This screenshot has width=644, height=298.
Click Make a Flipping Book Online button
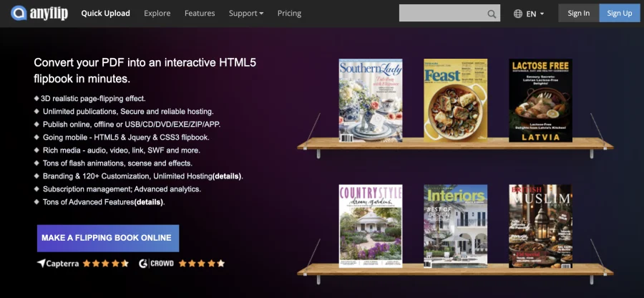pos(108,238)
